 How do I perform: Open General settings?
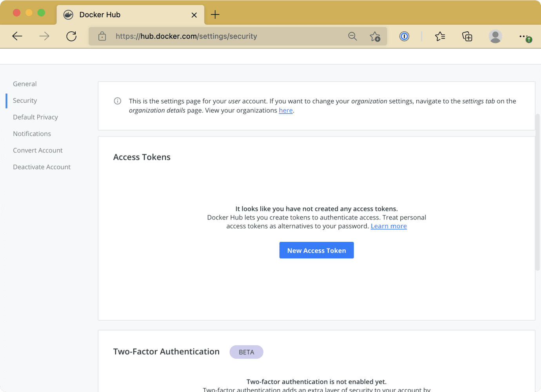tap(25, 84)
